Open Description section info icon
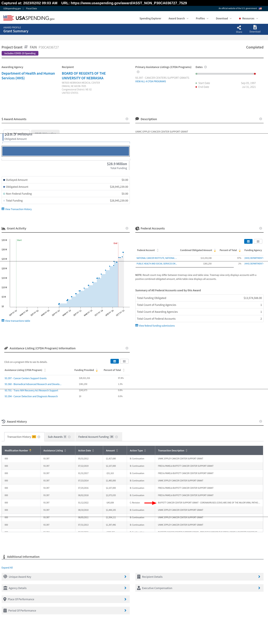Image resolution: width=268 pixels, height=644 pixels. [x=260, y=119]
